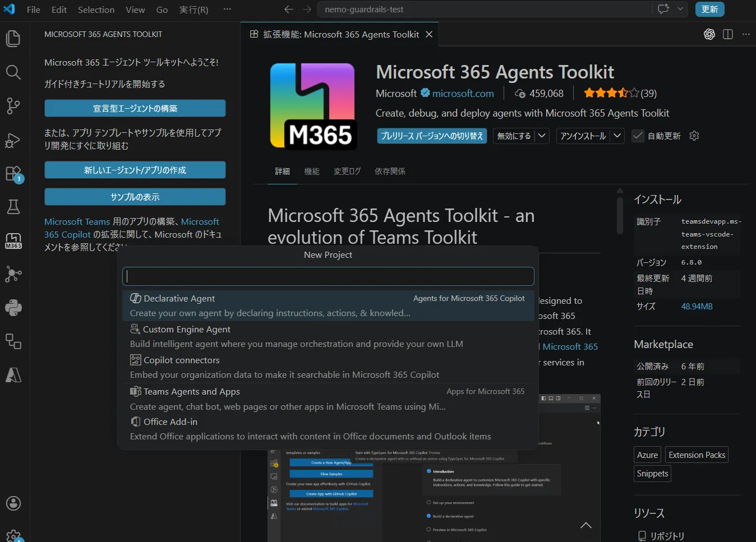Choose Declarative Agent in New Project list
The image size is (756, 542).
pos(328,305)
